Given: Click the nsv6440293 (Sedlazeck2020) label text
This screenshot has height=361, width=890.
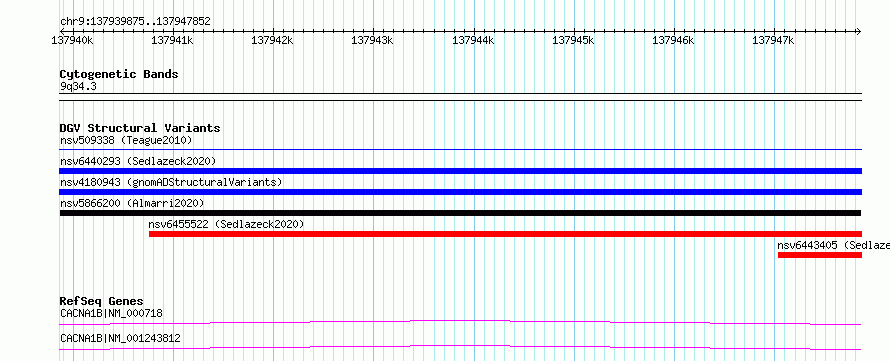Looking at the screenshot, I should 138,161.
